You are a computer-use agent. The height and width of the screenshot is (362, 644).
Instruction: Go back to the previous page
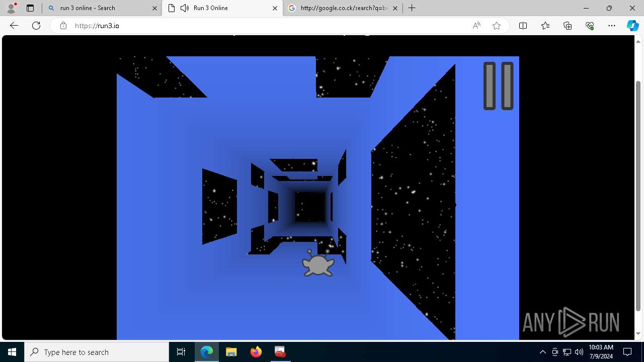[14, 26]
